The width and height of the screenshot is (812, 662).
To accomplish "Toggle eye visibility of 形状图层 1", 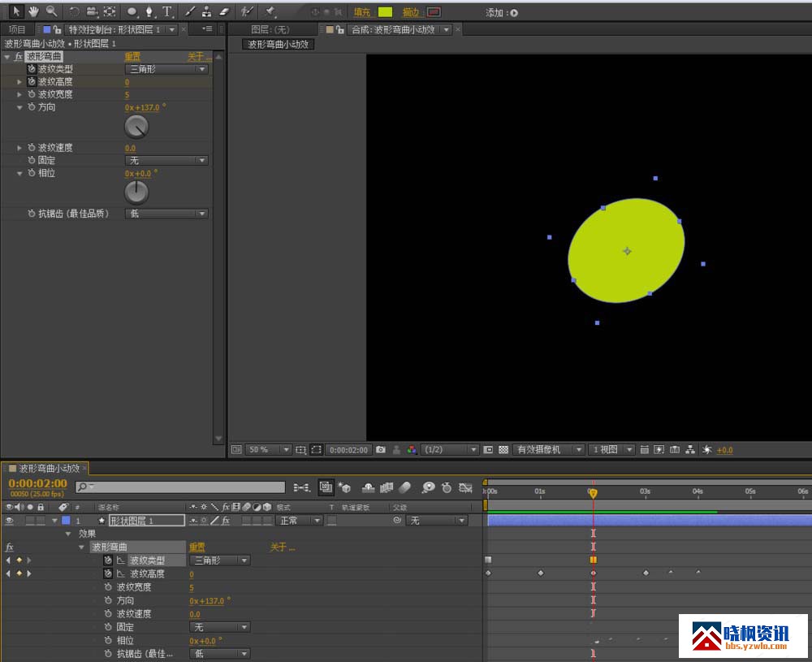I will tap(9, 521).
